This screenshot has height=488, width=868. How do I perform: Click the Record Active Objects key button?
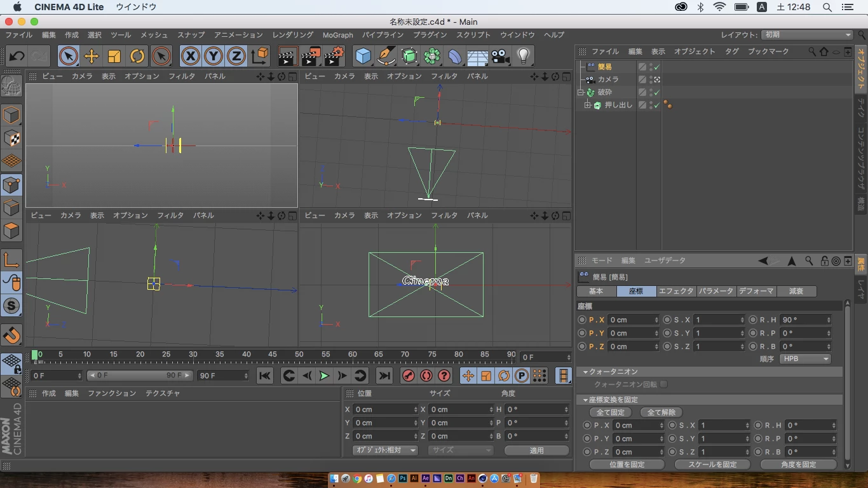tap(409, 376)
